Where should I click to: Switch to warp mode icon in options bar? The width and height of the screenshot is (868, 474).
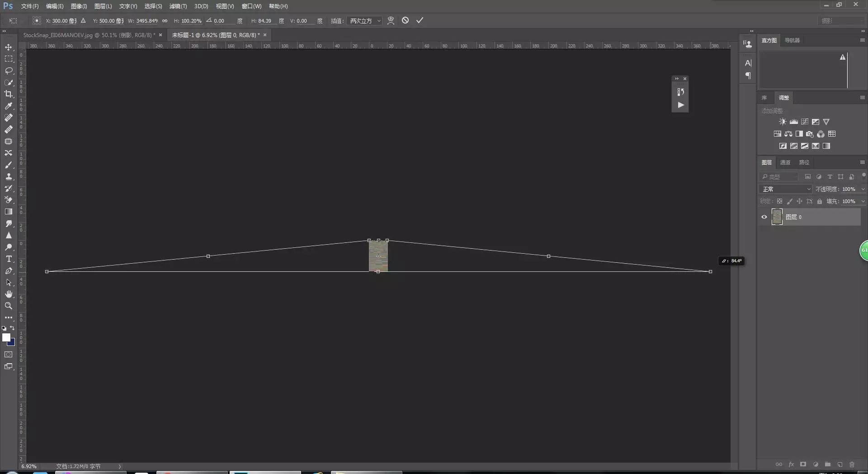pos(391,20)
